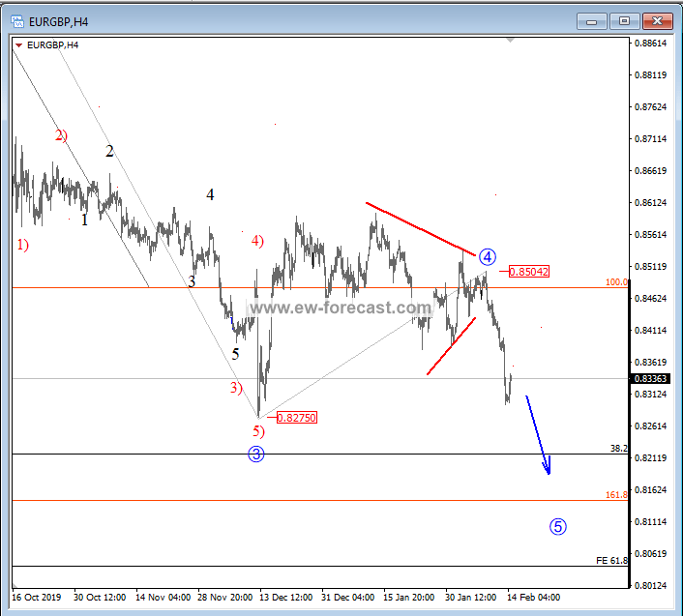683x616 pixels.
Task: Click the FE 61.8 Fibonacci expansion label
Action: pos(611,560)
